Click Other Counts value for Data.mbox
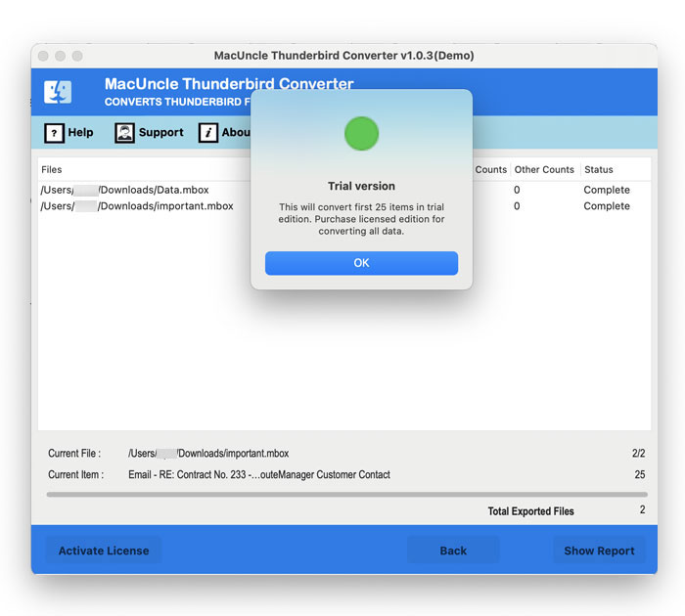The image size is (685, 616). (517, 190)
